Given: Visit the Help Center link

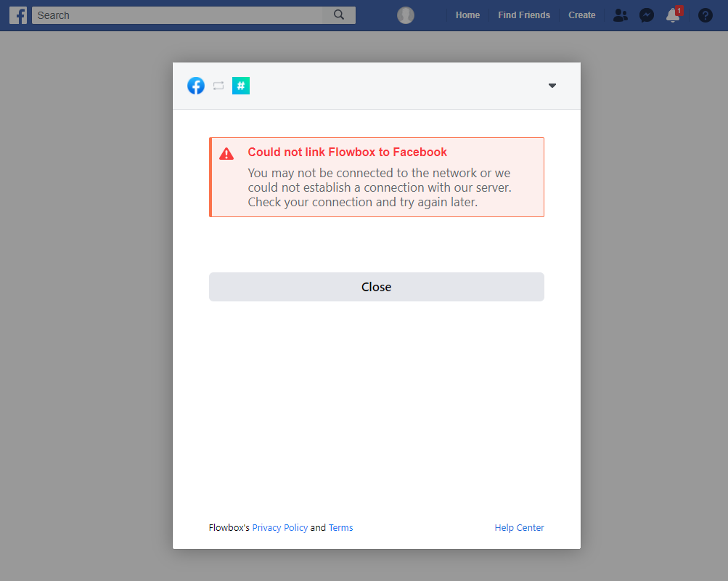Looking at the screenshot, I should point(519,527).
